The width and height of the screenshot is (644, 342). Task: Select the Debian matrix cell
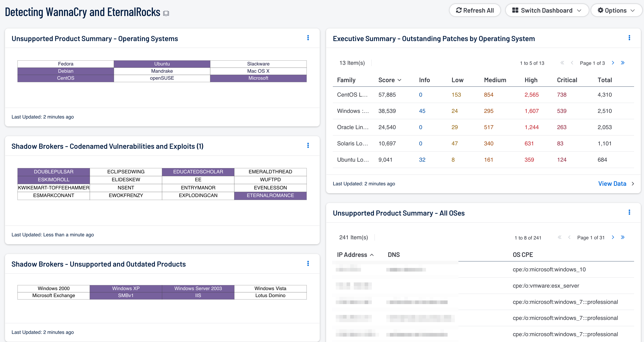point(65,71)
